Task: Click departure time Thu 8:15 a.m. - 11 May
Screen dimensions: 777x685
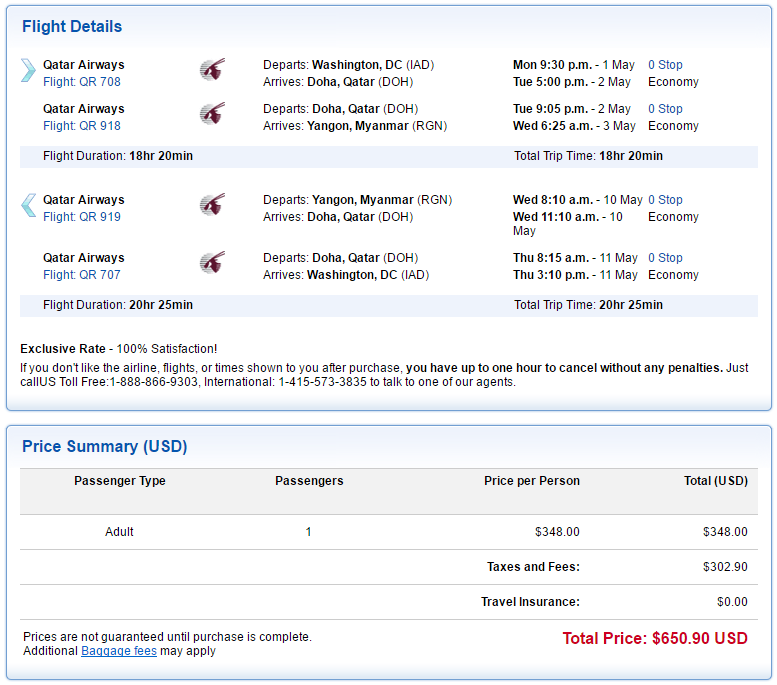Action: click(575, 258)
